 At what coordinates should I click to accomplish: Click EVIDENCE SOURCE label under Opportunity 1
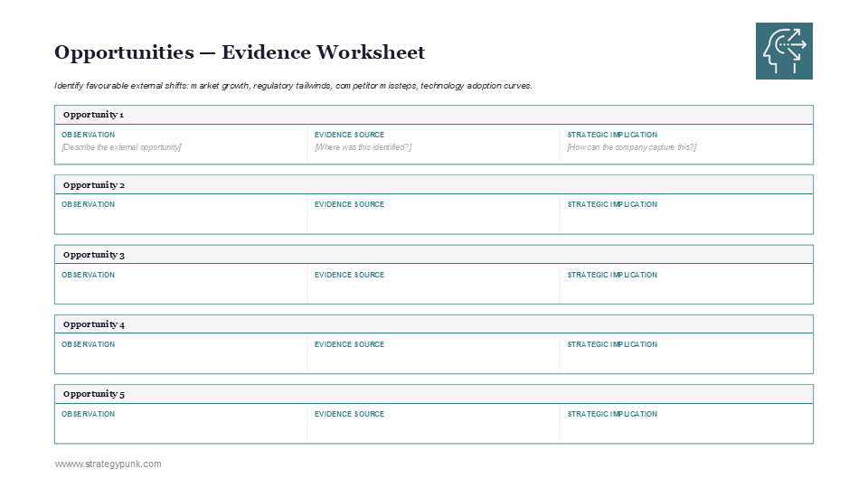click(349, 135)
